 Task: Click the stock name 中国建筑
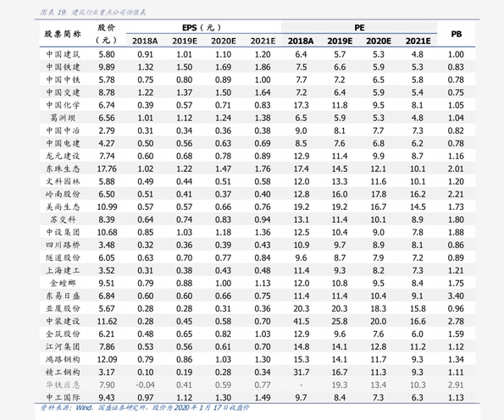(63, 54)
